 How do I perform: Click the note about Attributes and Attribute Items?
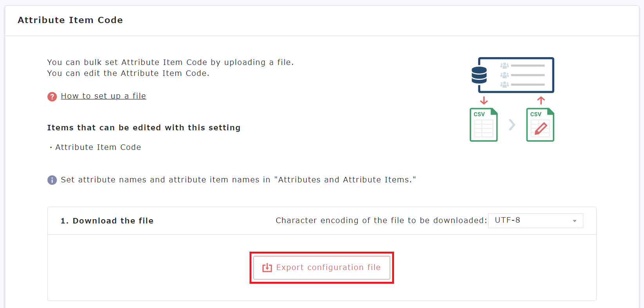pyautogui.click(x=238, y=180)
